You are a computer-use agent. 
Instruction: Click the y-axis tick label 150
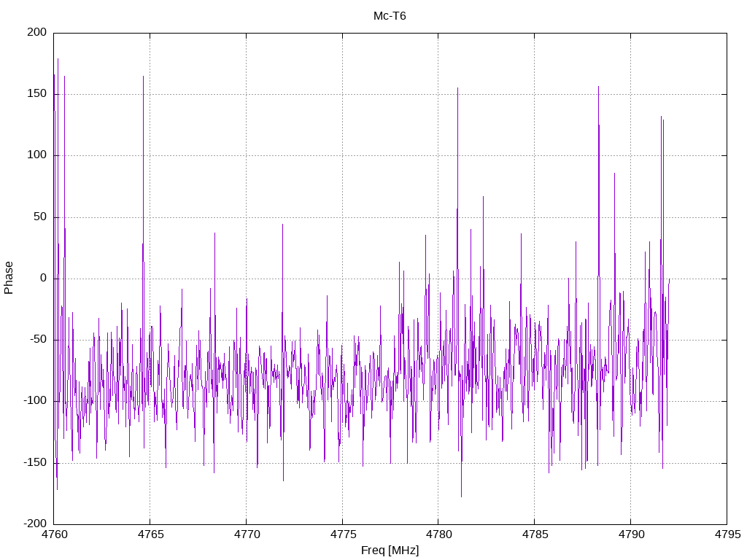pyautogui.click(x=37, y=94)
